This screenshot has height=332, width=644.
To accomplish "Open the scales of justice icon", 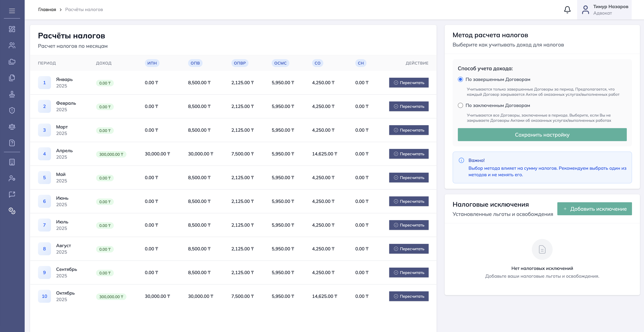I will [x=12, y=127].
